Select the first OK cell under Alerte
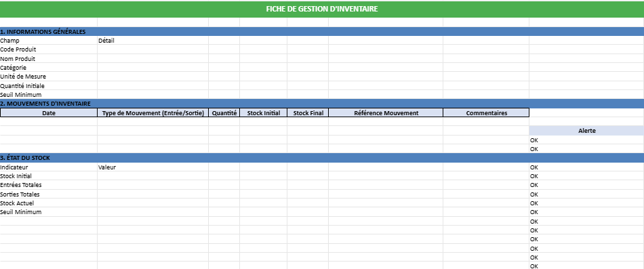The height and width of the screenshot is (269, 644). [x=586, y=140]
